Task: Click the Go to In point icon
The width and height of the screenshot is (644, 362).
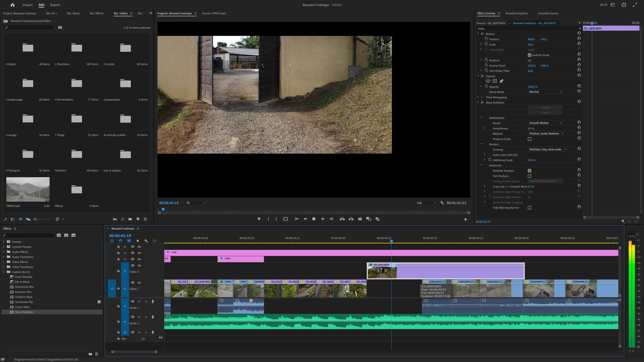Action: coord(296,219)
